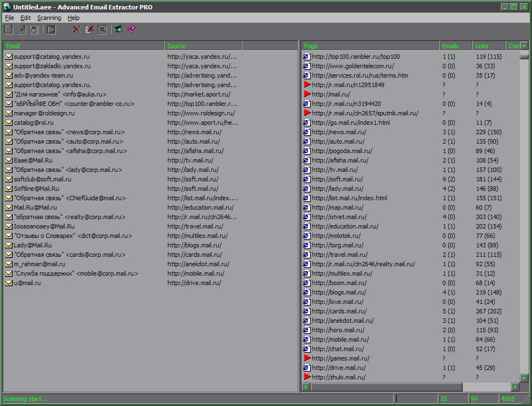Viewport: 532px width, 406px height.
Task: Sort by the Page column header
Action: [x=370, y=46]
